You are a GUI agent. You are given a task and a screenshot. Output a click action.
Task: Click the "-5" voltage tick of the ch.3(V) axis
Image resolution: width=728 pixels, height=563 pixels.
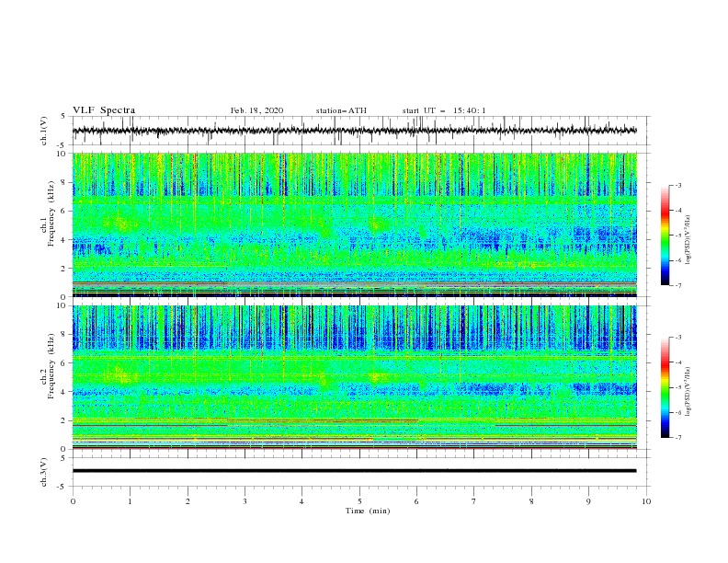coord(62,487)
